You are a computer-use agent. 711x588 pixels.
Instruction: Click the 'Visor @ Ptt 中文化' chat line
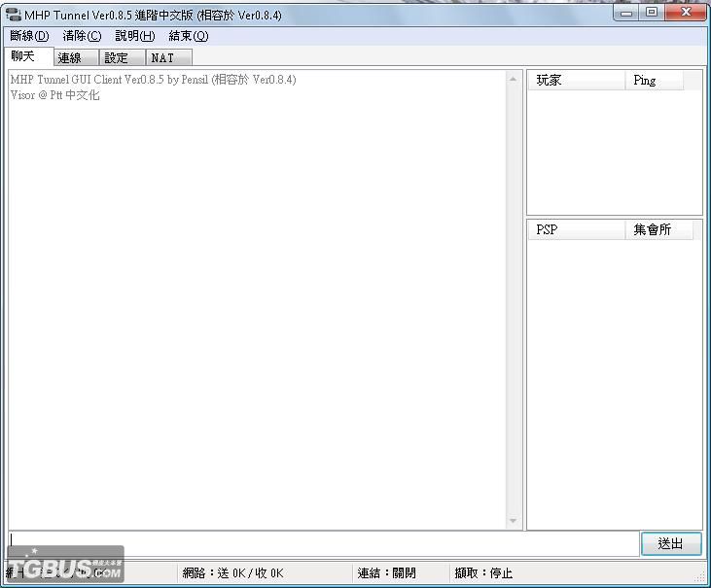click(54, 95)
